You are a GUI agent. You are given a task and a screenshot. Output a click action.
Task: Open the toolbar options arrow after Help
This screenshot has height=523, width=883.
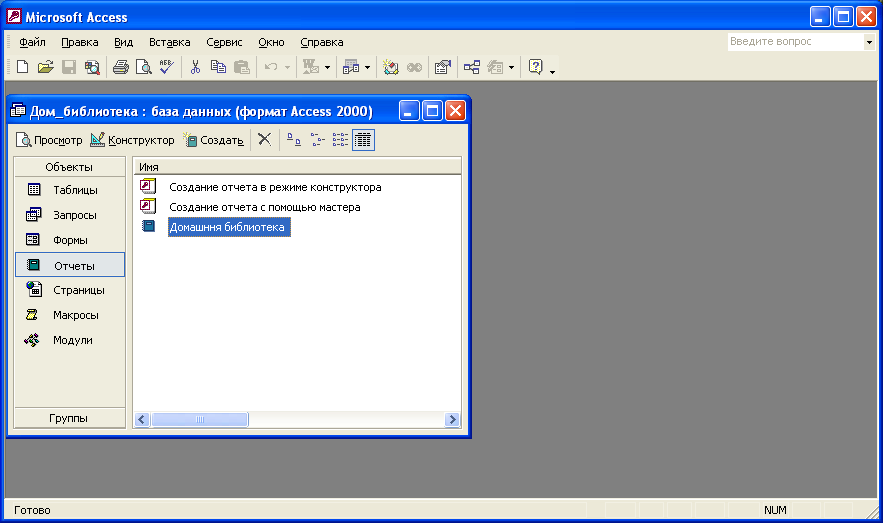pos(552,71)
